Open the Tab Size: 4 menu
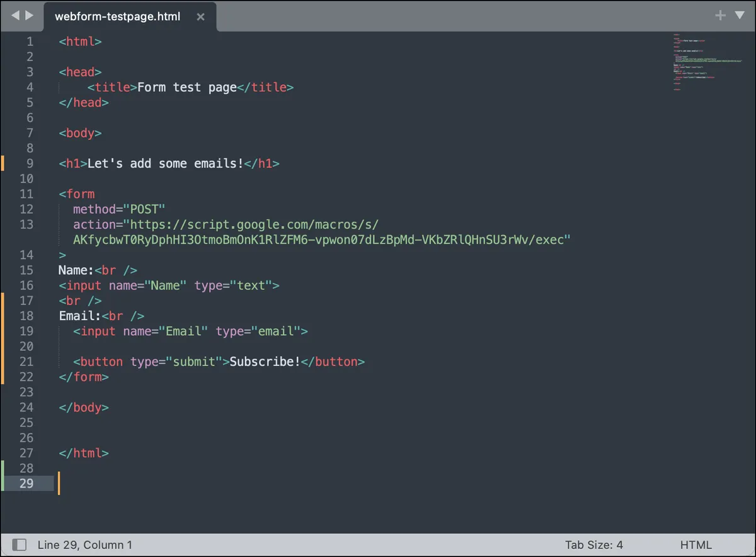Image resolution: width=756 pixels, height=557 pixels. [x=594, y=545]
